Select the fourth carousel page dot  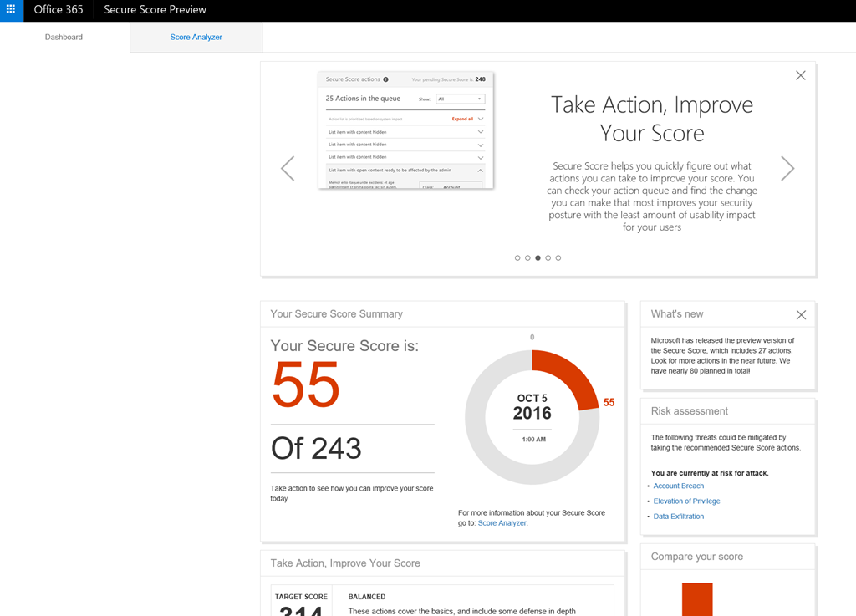[548, 257]
